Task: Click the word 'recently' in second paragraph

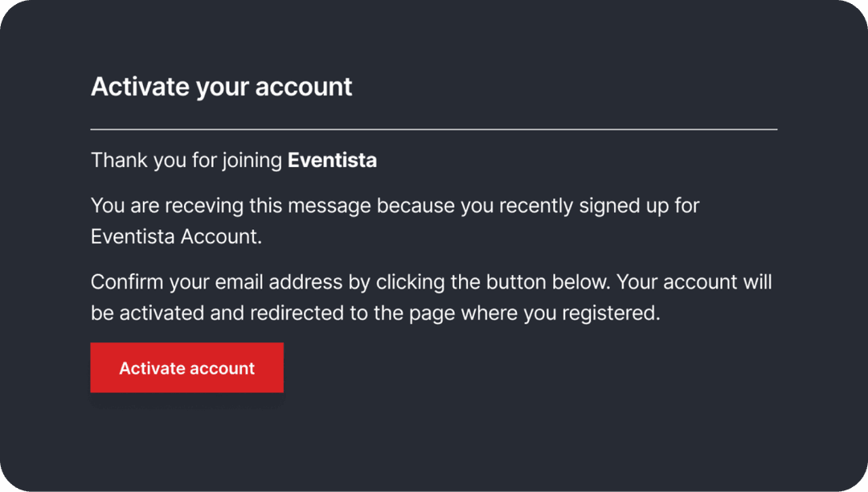Action: click(x=533, y=206)
